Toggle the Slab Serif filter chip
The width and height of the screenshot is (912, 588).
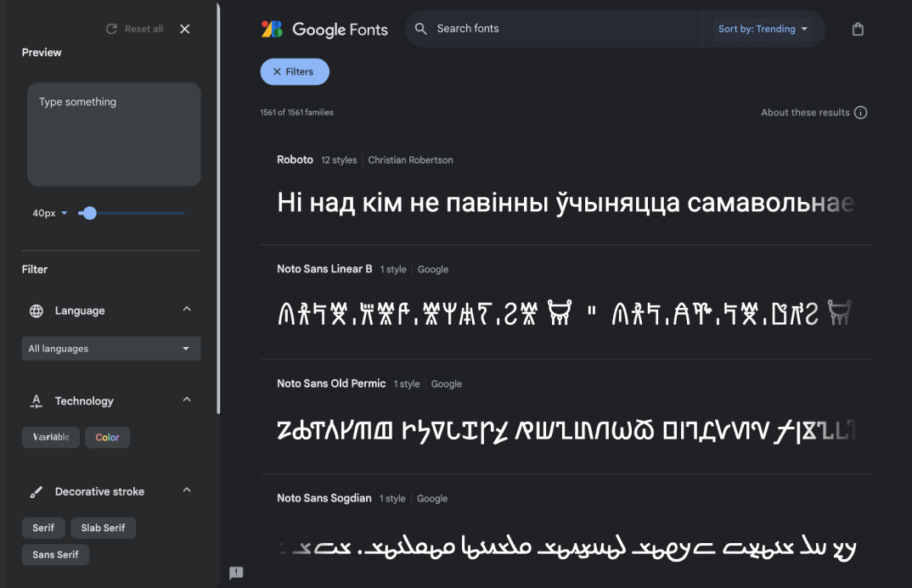click(103, 528)
